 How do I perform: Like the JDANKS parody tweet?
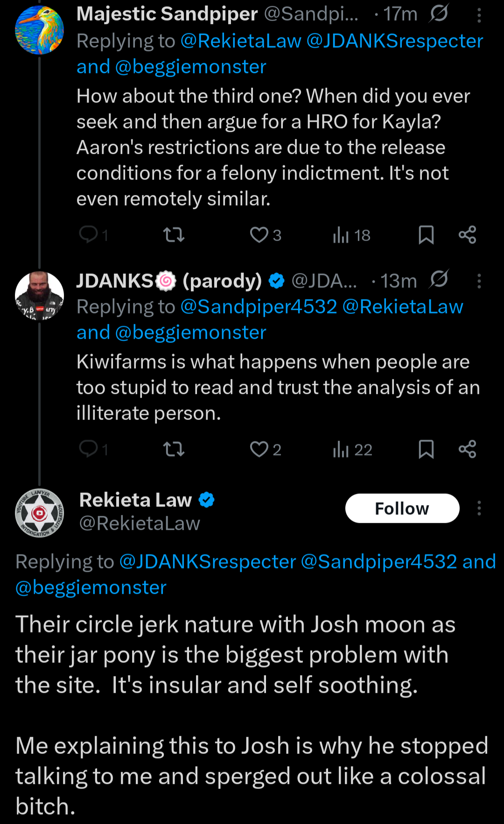click(266, 449)
